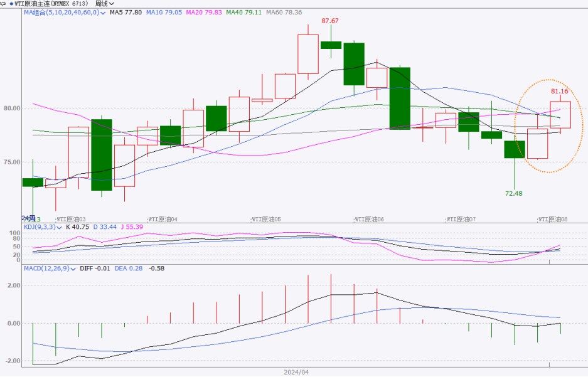Expand the MA组合 indicator settings dropdown

pyautogui.click(x=103, y=12)
